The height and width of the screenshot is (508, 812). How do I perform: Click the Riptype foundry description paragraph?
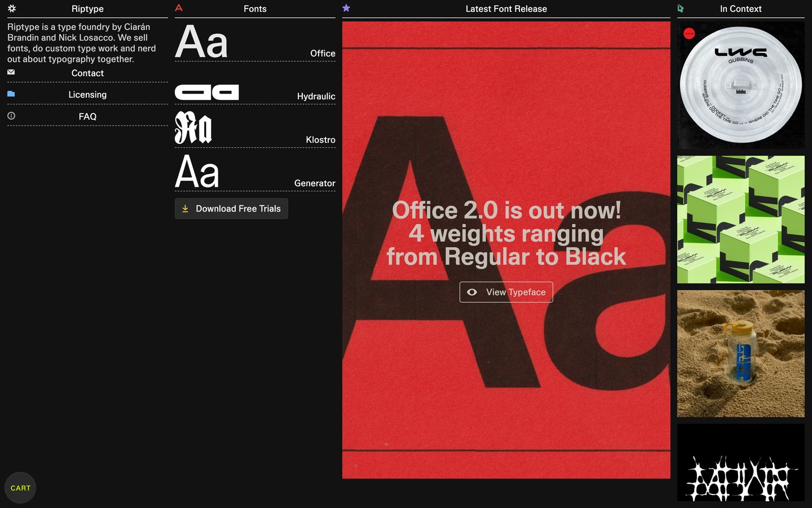(82, 43)
